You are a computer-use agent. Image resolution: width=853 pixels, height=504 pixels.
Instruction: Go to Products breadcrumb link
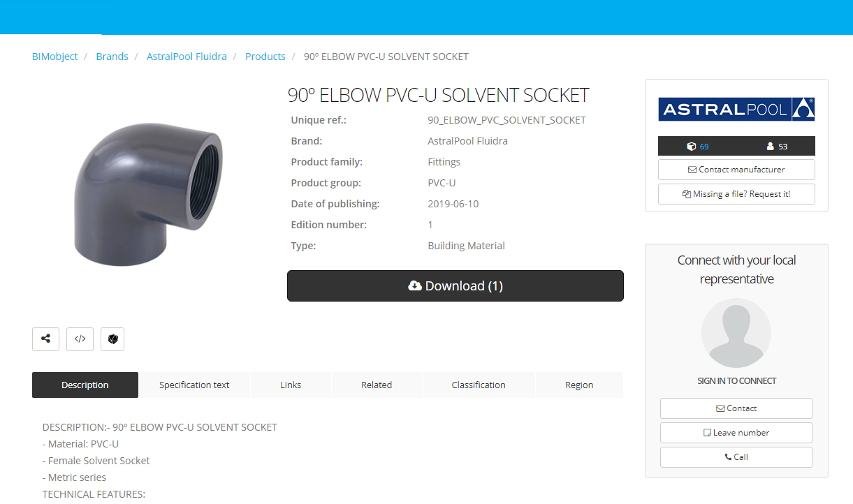265,57
